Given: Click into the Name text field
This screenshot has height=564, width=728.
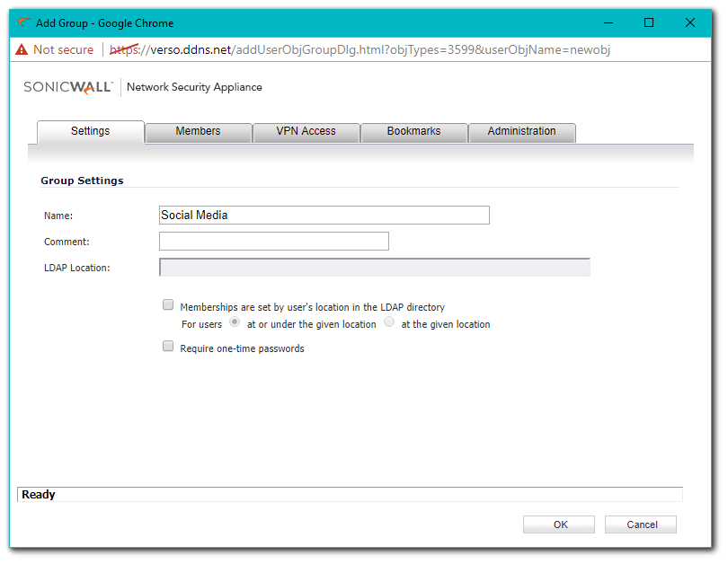Looking at the screenshot, I should (324, 215).
